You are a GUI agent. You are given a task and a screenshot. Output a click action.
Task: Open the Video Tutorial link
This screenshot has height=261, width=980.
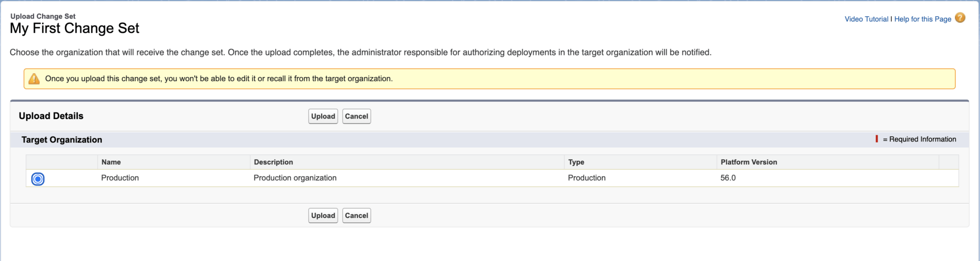tap(866, 19)
